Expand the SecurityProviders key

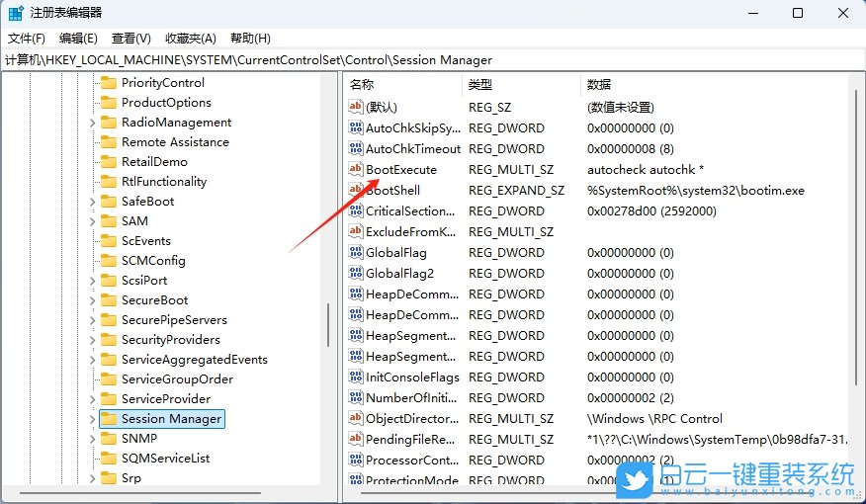point(92,340)
